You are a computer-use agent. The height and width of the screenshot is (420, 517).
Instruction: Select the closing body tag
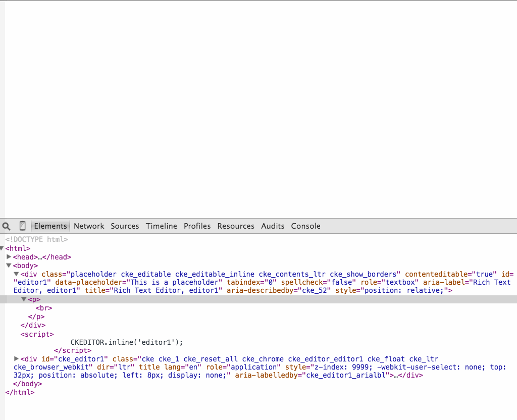(27, 384)
